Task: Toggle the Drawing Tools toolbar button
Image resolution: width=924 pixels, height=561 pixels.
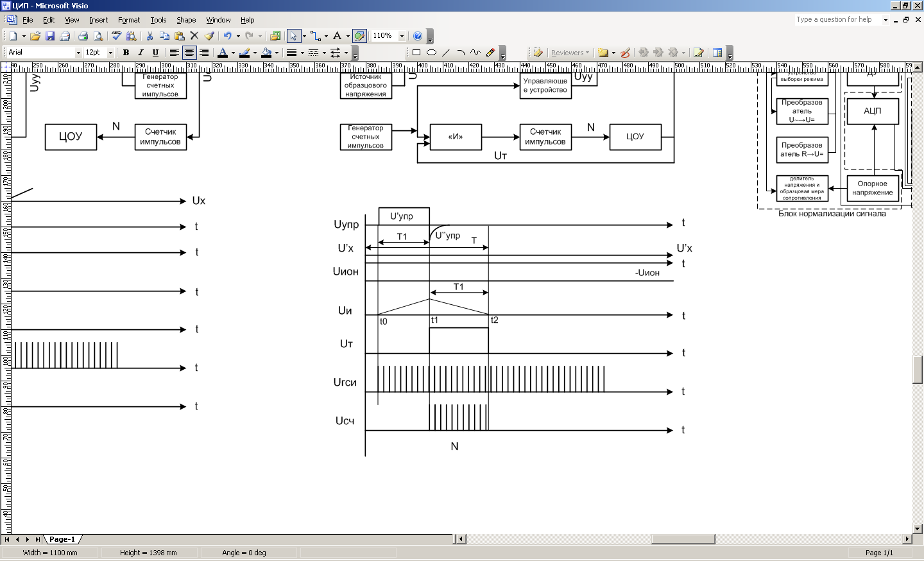Action: (360, 36)
